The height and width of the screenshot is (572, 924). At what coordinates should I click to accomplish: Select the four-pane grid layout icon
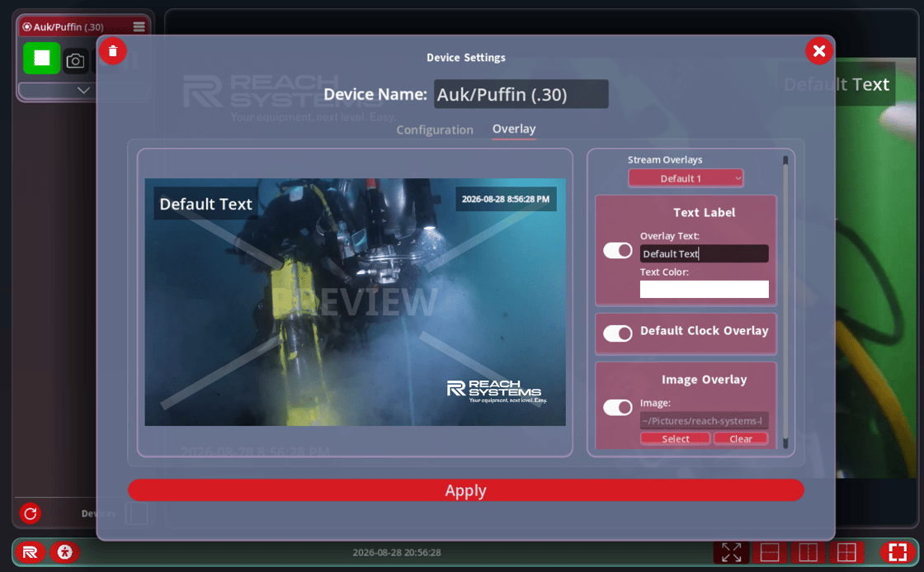pos(846,552)
